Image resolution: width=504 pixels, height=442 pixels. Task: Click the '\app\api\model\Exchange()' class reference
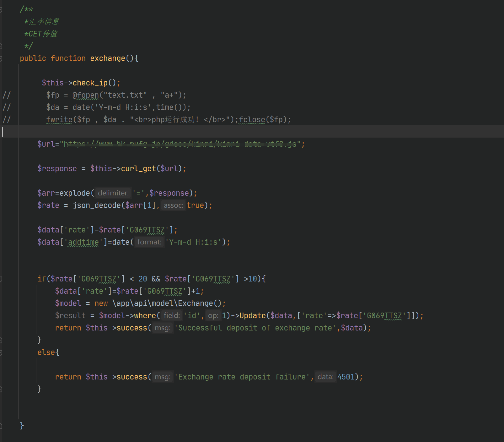point(167,303)
